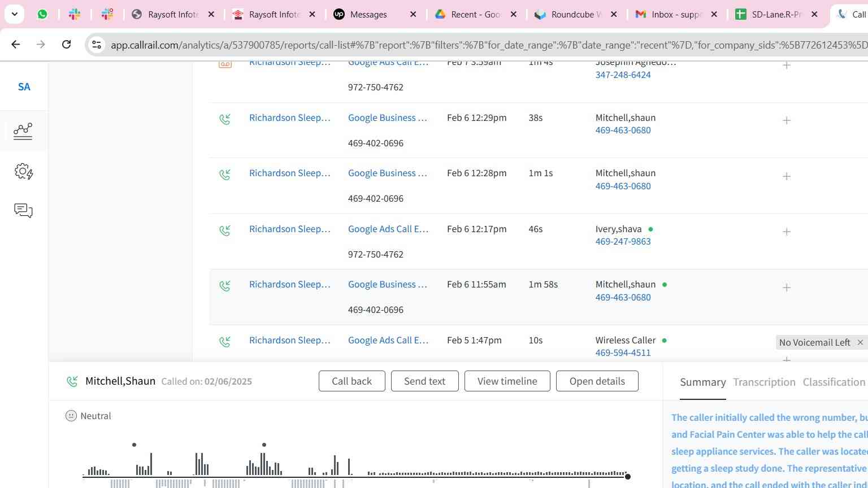Click the View timeline button
The image size is (868, 488).
[507, 381]
